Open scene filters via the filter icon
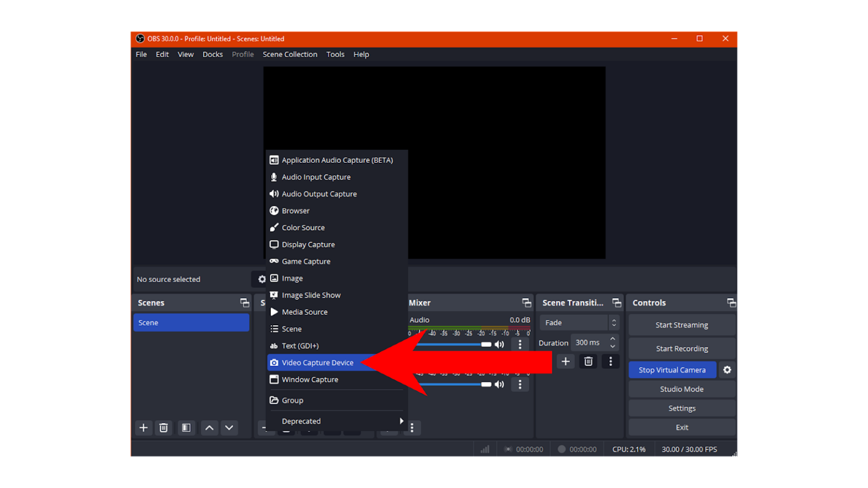 point(186,428)
